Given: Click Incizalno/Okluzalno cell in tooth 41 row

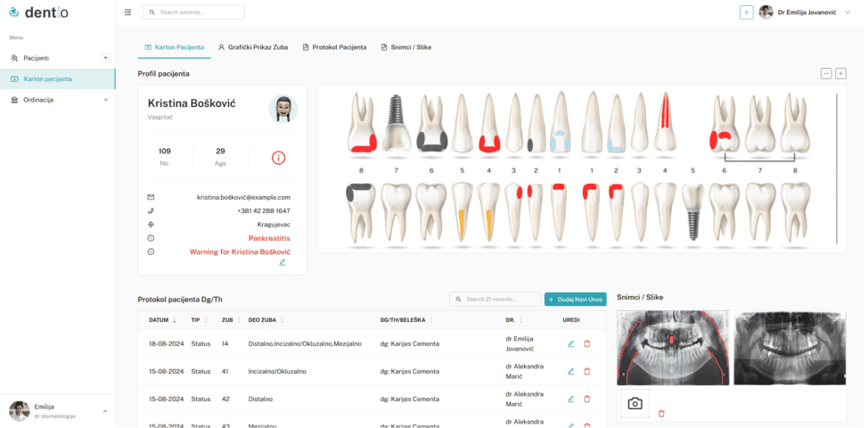Looking at the screenshot, I should click(x=277, y=372).
